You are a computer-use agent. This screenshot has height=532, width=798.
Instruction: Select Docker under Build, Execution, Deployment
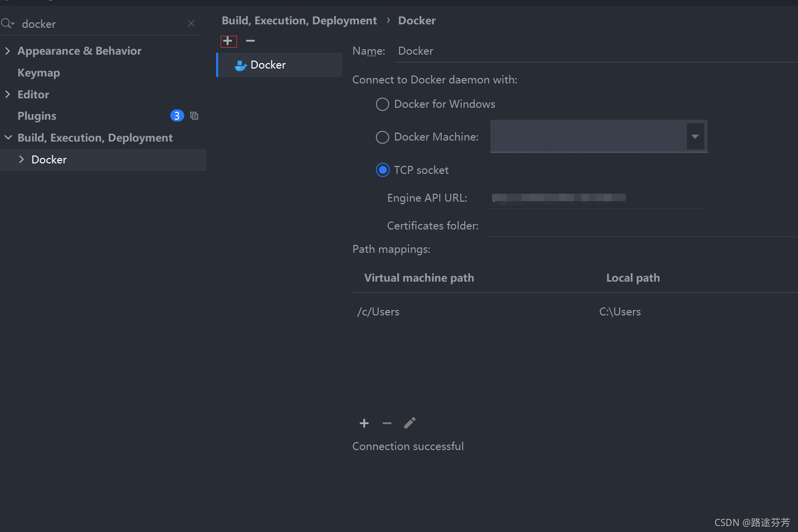pyautogui.click(x=103, y=160)
